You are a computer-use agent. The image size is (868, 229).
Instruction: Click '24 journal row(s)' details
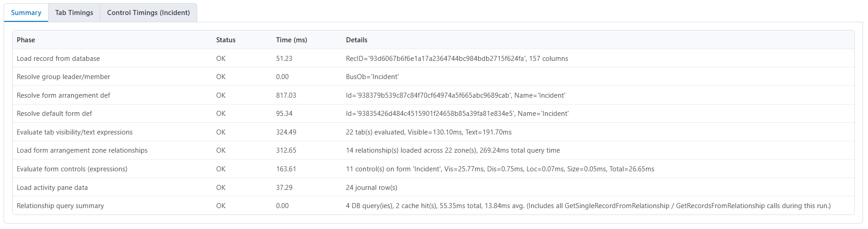[x=371, y=188]
